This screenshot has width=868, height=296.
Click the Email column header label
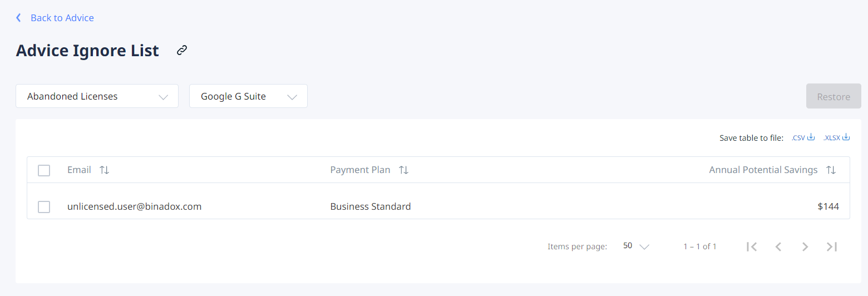(x=79, y=170)
